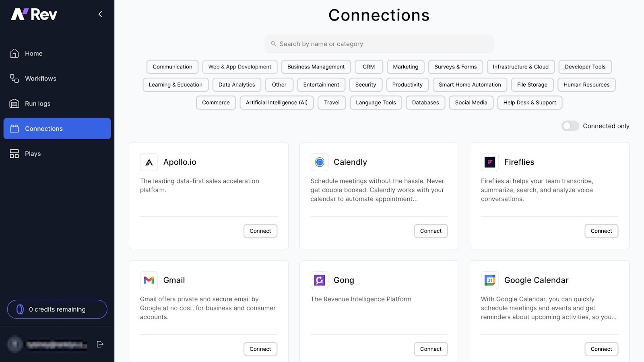Select Connections in the sidebar
This screenshot has height=362, width=644.
tap(57, 128)
